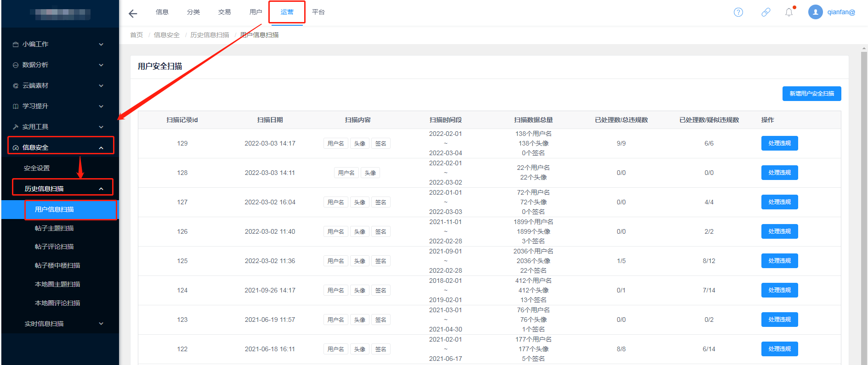Click 新增用户安全扫描 button
This screenshot has height=365, width=868.
(811, 94)
